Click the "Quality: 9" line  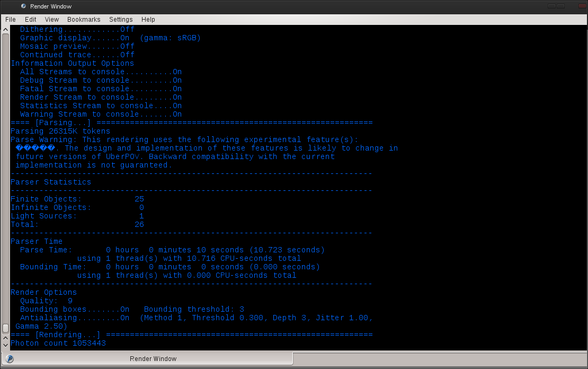coord(46,301)
